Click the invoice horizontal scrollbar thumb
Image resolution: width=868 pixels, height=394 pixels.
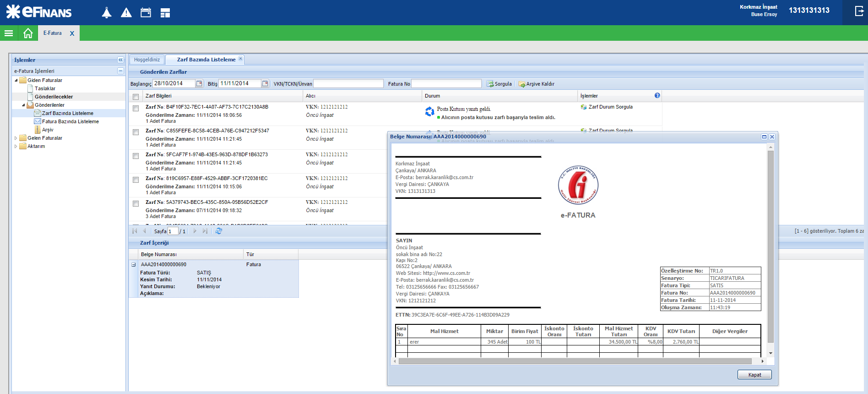575,361
